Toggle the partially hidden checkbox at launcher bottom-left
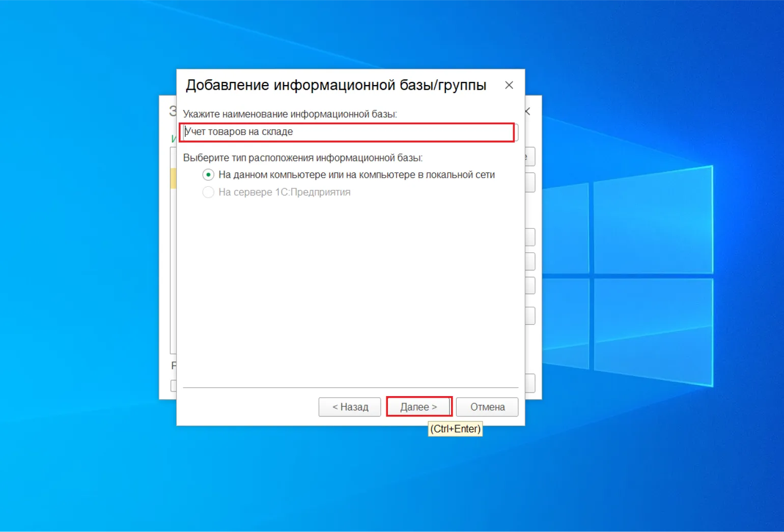The image size is (784, 532). pos(174,385)
